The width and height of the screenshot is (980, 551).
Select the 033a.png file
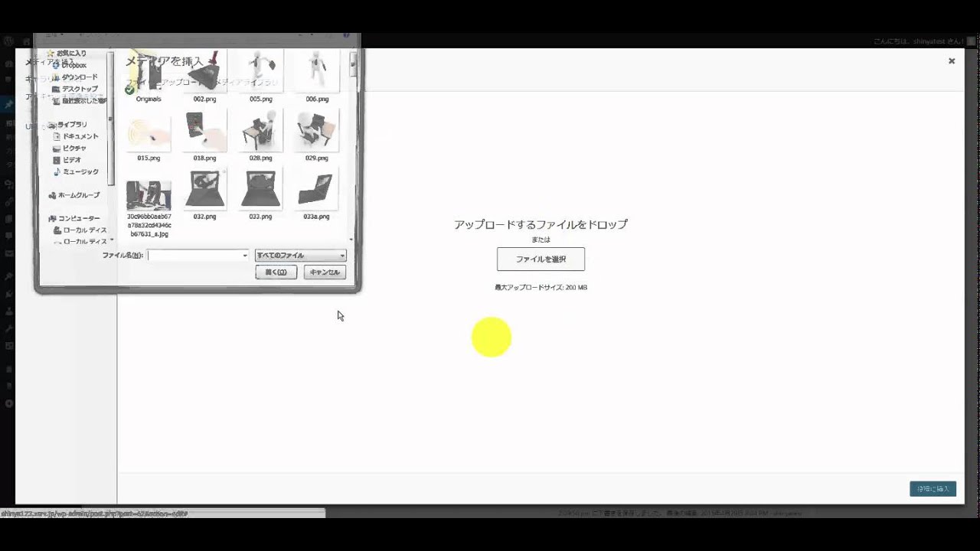pyautogui.click(x=317, y=195)
